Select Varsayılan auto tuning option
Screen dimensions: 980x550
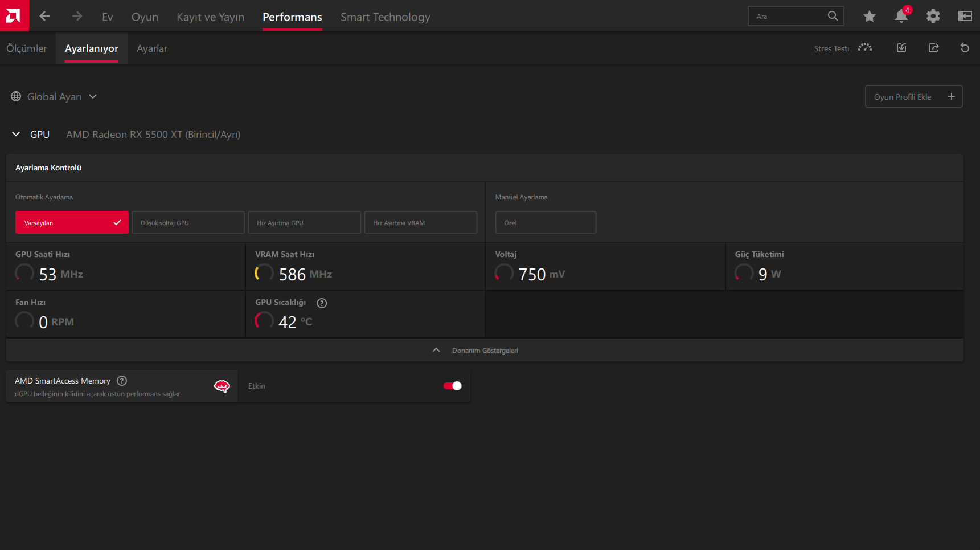(x=72, y=222)
